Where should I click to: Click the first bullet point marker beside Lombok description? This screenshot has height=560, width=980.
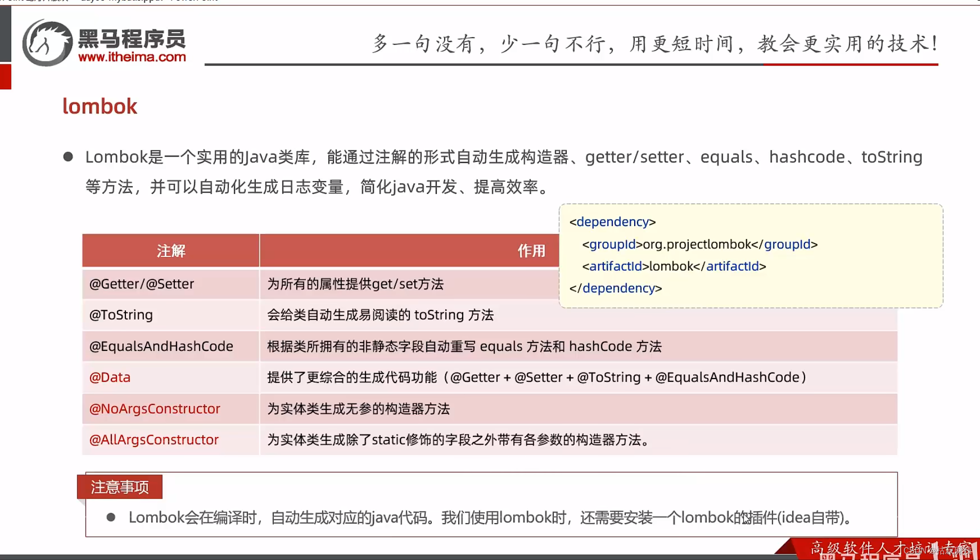coord(68,156)
